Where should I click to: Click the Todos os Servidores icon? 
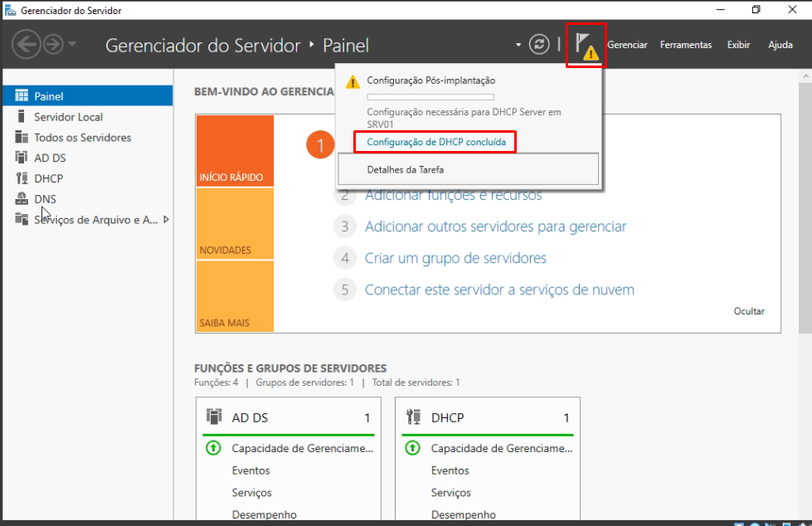coord(22,138)
